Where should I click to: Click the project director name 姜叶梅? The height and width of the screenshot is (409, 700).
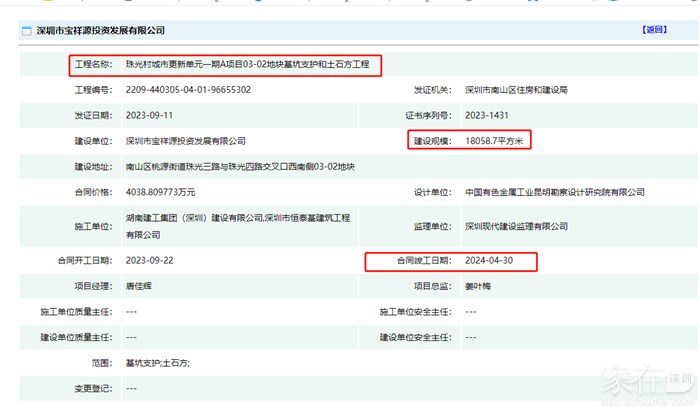[480, 287]
